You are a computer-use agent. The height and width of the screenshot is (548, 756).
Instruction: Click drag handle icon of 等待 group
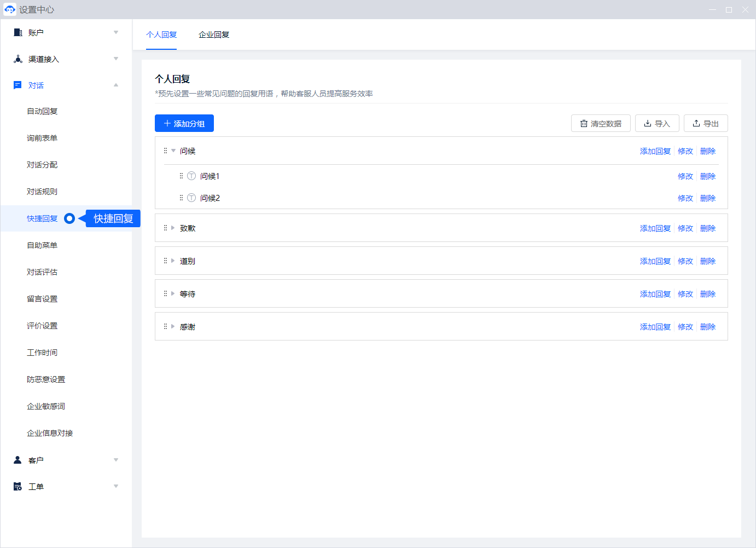coord(165,293)
